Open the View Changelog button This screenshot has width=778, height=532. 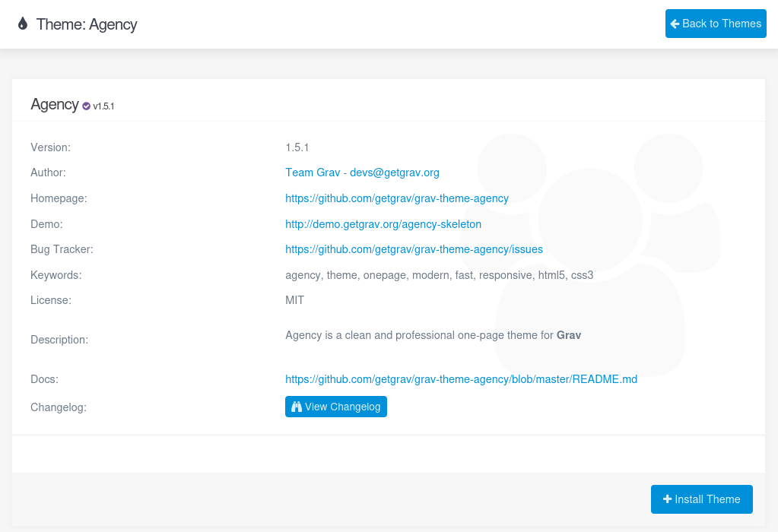[x=336, y=407]
